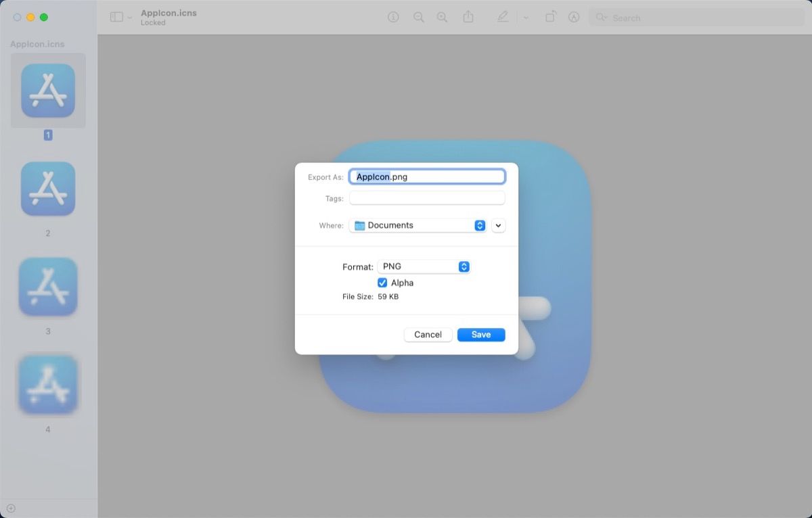Uncheck the Alpha checkbox
This screenshot has width=812, height=518.
coord(382,283)
